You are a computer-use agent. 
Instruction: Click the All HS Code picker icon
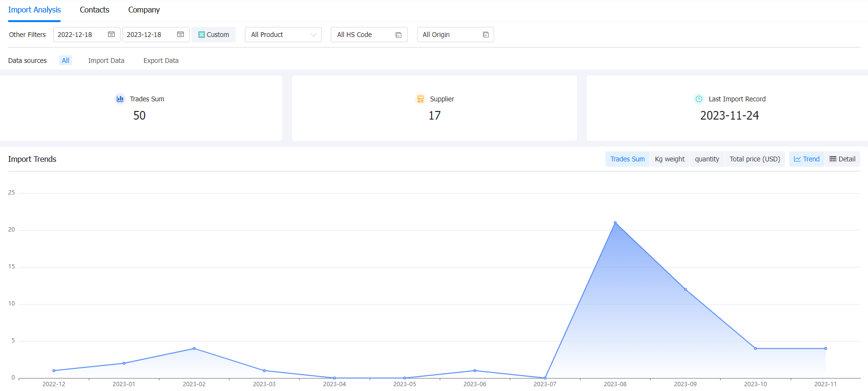pos(398,35)
